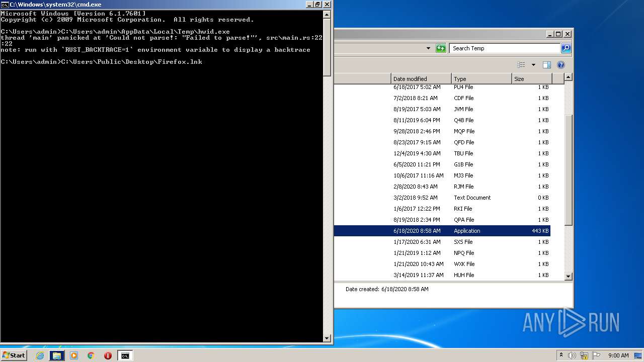Viewport: 644px width, 362px height.
Task: Select the RJM File row
Action: (x=442, y=187)
